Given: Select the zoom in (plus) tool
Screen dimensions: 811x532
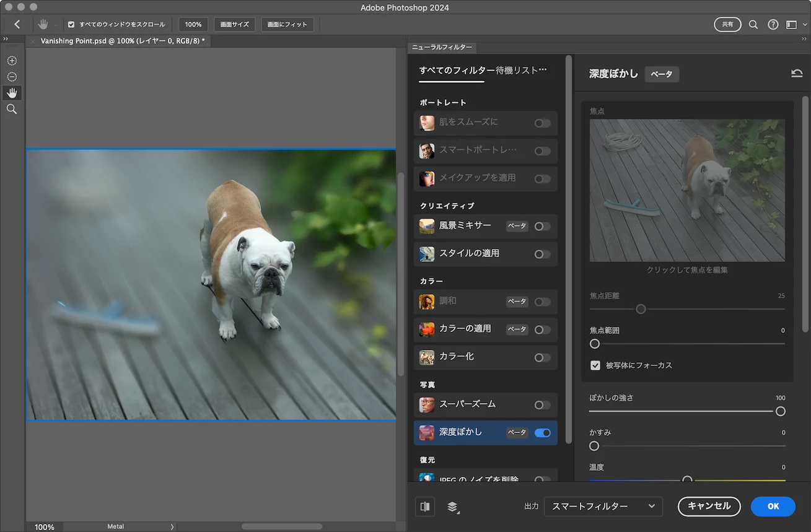Looking at the screenshot, I should (x=12, y=61).
